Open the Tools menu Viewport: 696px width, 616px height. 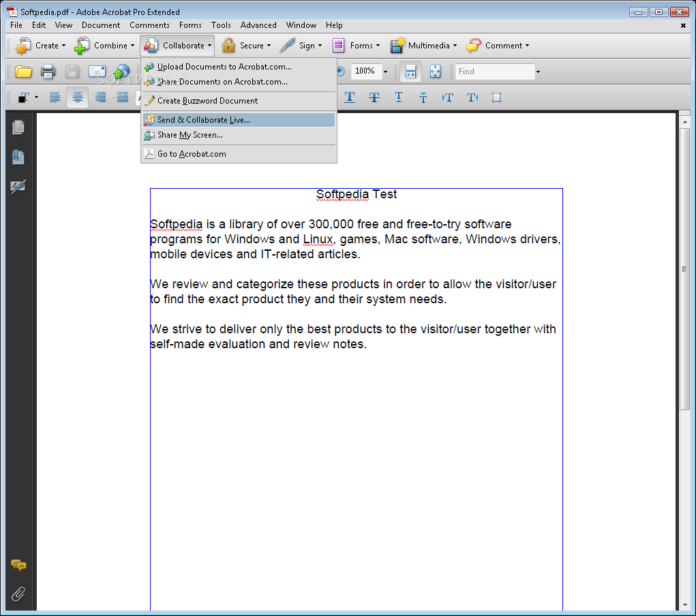[221, 25]
